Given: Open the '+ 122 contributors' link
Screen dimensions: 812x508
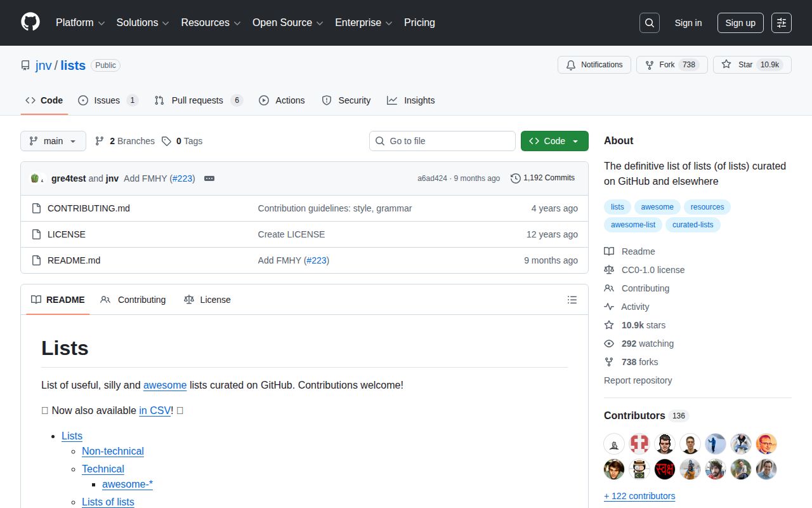Looking at the screenshot, I should (639, 496).
